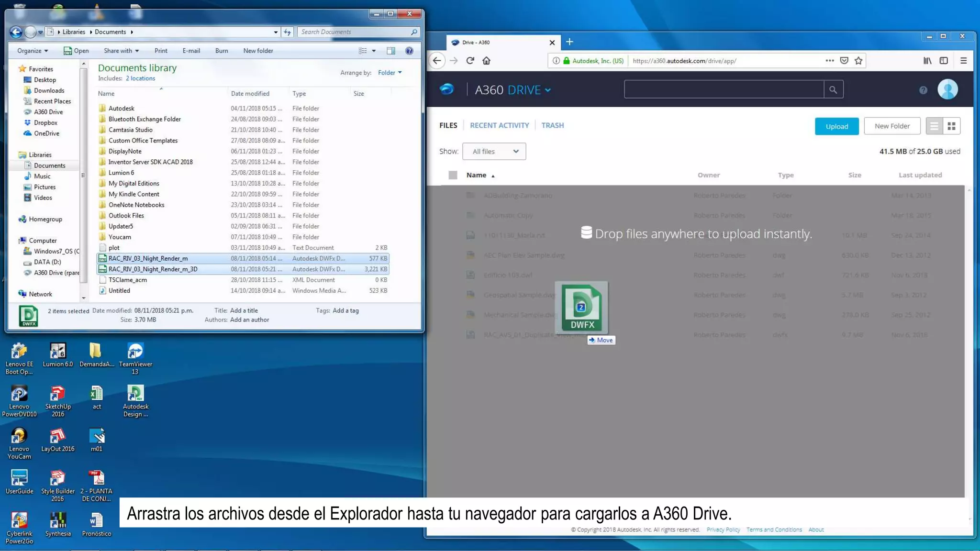Open the 2 locations link
Screen dimensions: 980x551
(140, 78)
